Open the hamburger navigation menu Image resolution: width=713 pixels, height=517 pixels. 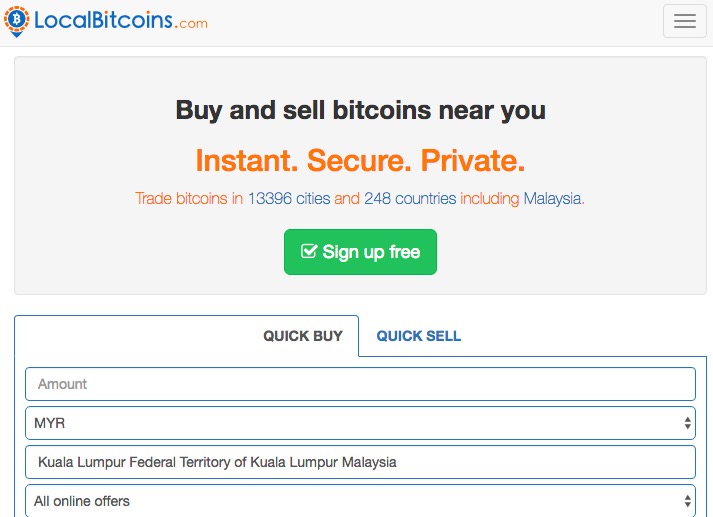[685, 21]
